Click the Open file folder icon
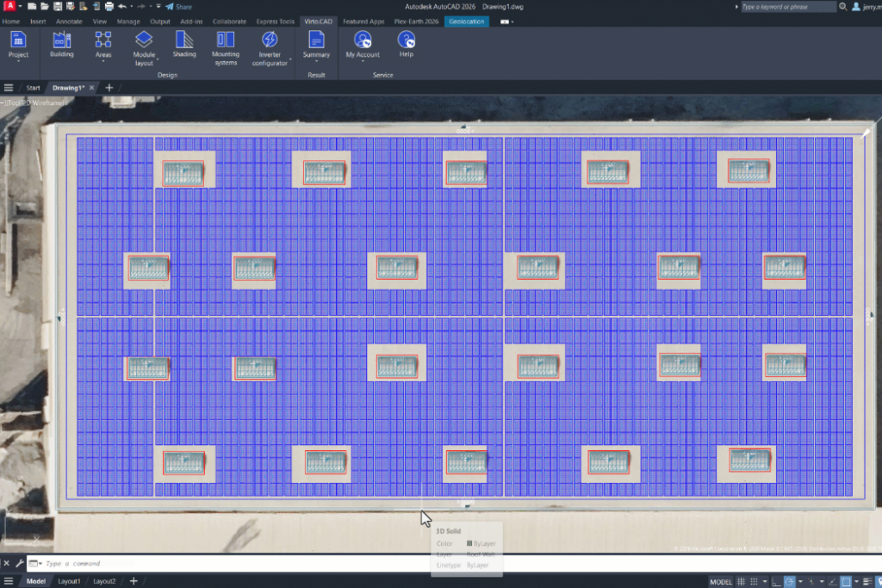The image size is (882, 588). click(45, 6)
